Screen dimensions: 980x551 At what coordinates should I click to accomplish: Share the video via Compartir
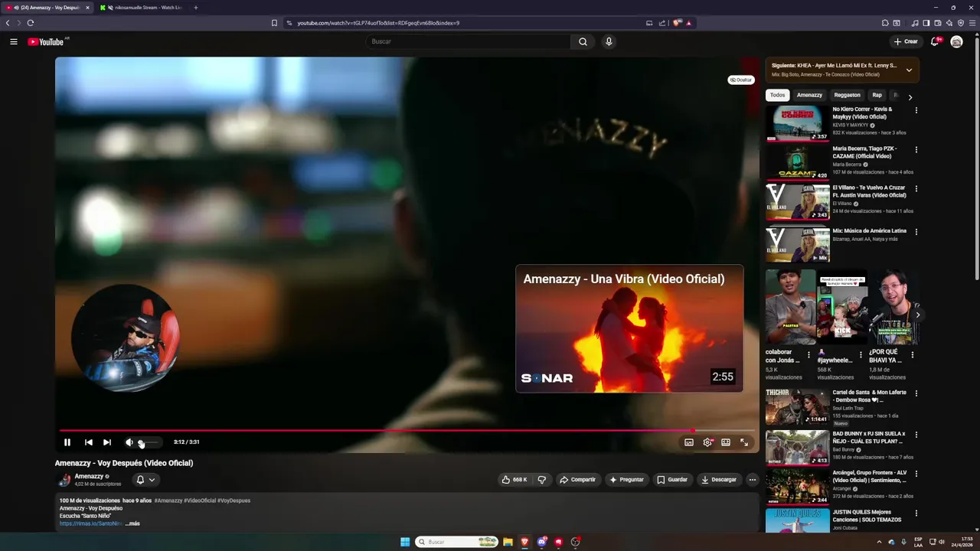577,480
